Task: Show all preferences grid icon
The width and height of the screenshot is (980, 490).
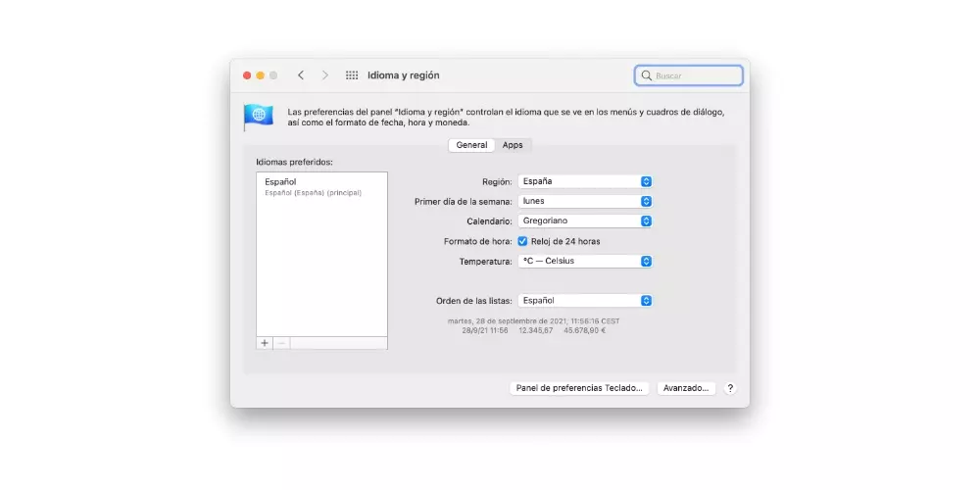Action: (352, 75)
